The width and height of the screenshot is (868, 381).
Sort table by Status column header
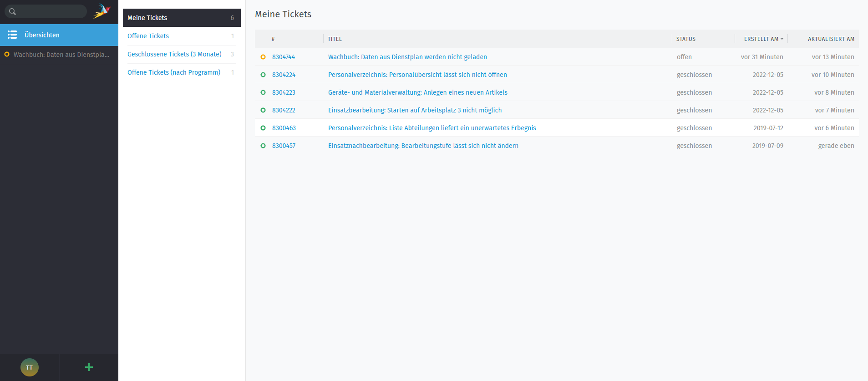[685, 39]
